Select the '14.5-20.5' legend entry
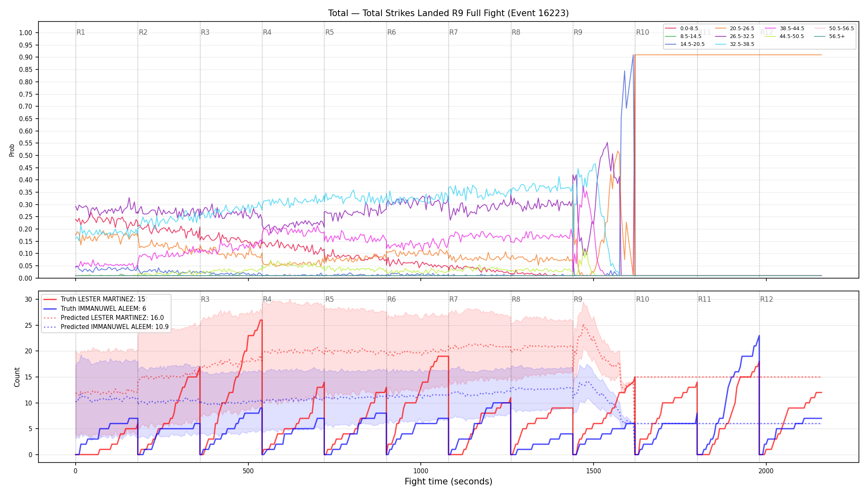 685,44
